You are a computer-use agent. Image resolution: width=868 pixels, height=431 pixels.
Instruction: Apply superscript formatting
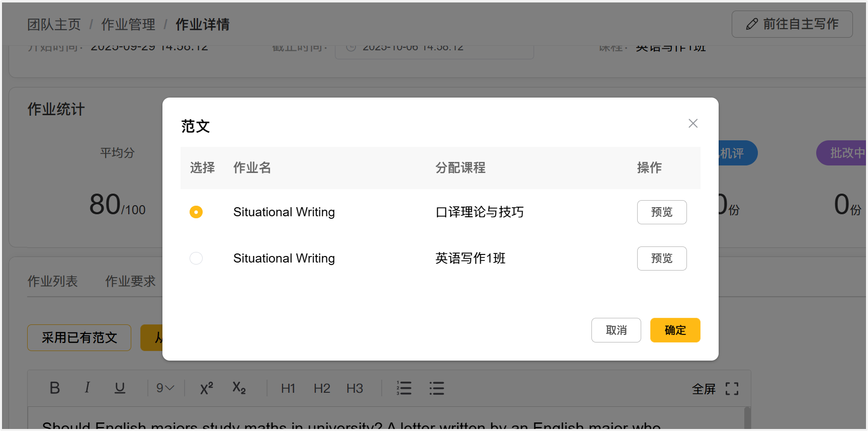click(206, 388)
